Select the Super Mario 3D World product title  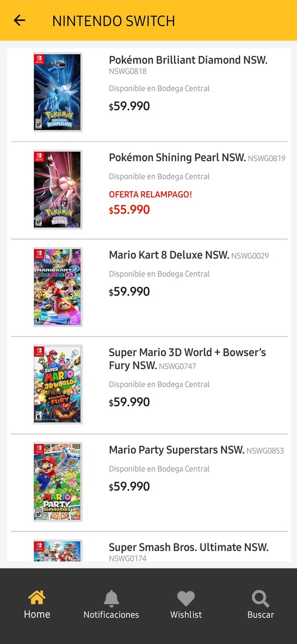pyautogui.click(x=187, y=359)
